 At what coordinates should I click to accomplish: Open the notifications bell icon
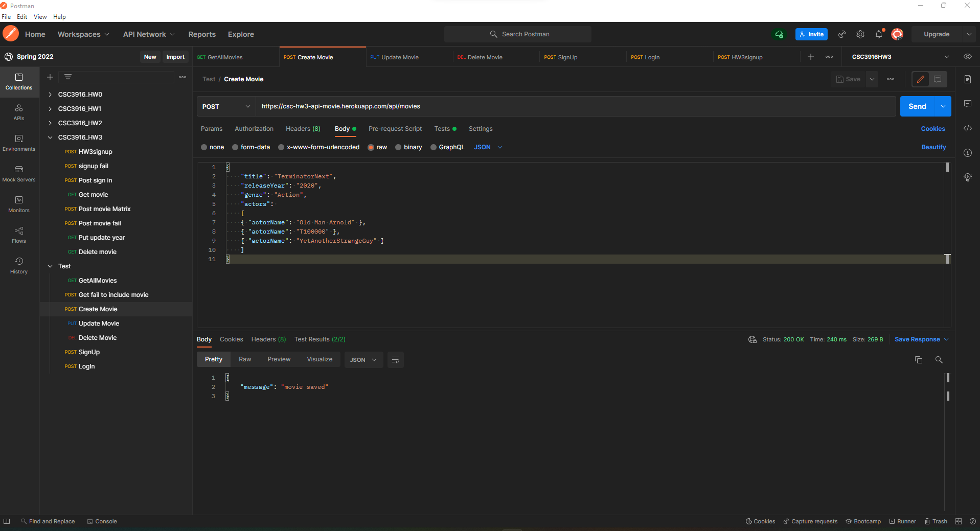point(879,34)
